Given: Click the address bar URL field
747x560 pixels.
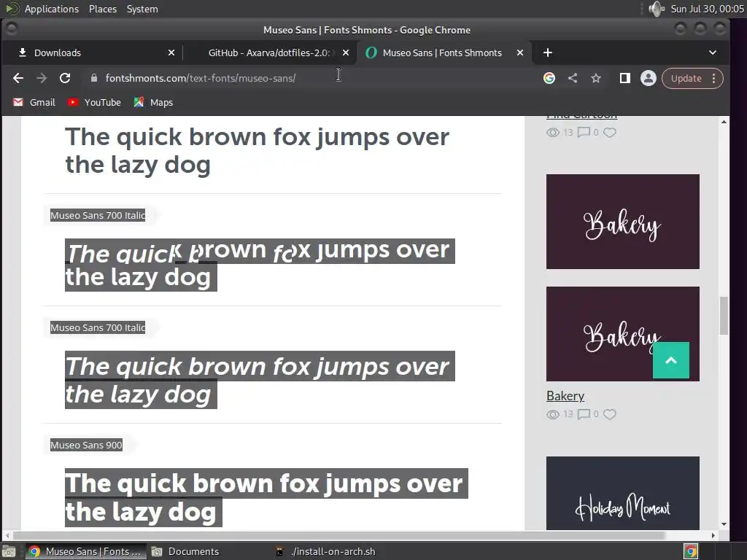Looking at the screenshot, I should [x=309, y=78].
